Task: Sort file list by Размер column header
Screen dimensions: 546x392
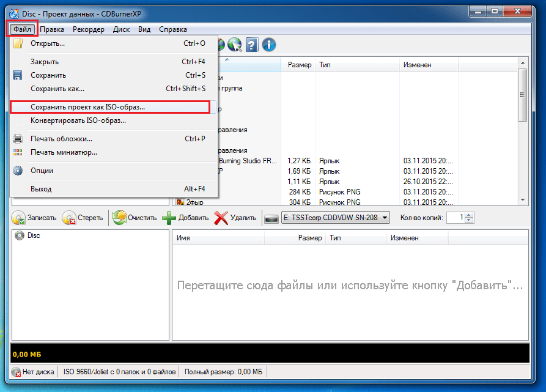Action: (298, 65)
